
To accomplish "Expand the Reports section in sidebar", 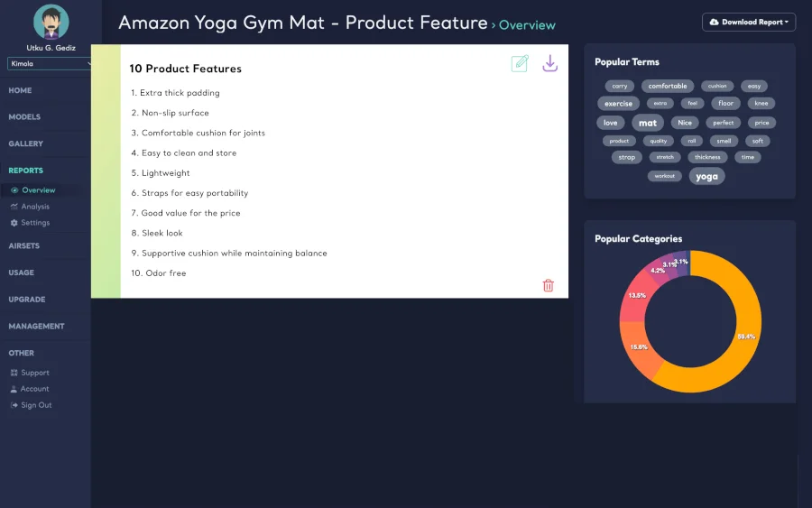I will pos(25,171).
